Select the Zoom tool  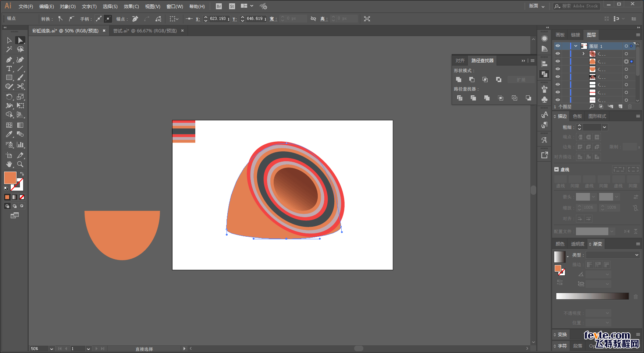[x=20, y=164]
